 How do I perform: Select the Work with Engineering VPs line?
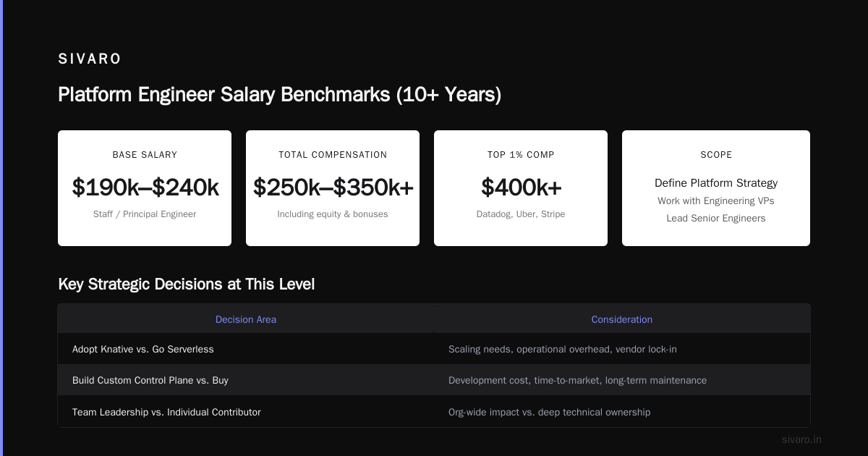click(x=716, y=200)
